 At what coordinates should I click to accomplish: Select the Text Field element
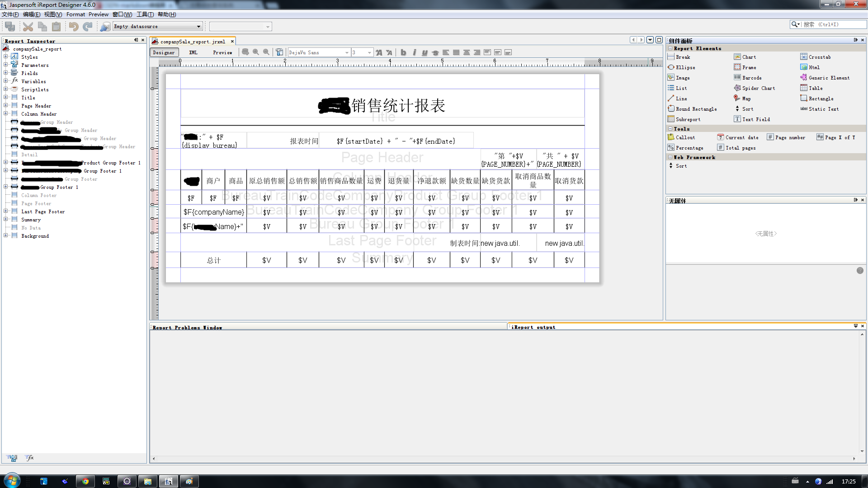tap(752, 119)
